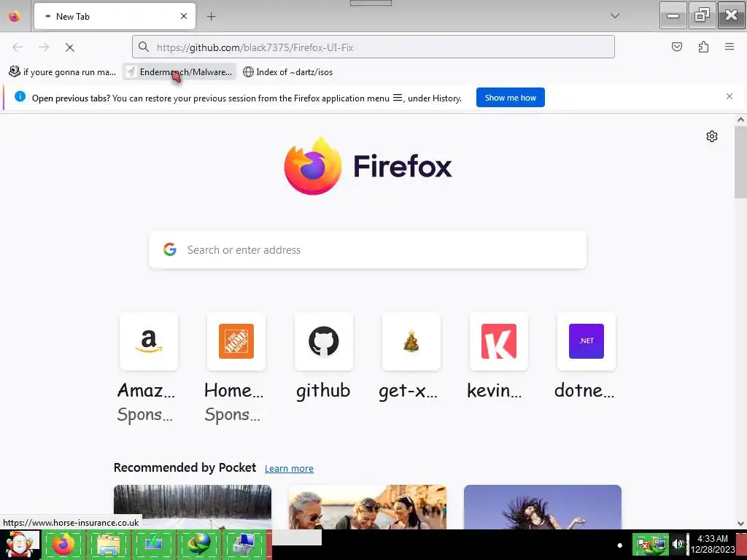This screenshot has height=560, width=747.
Task: Click the Google G icon in search box
Action: [x=169, y=249]
